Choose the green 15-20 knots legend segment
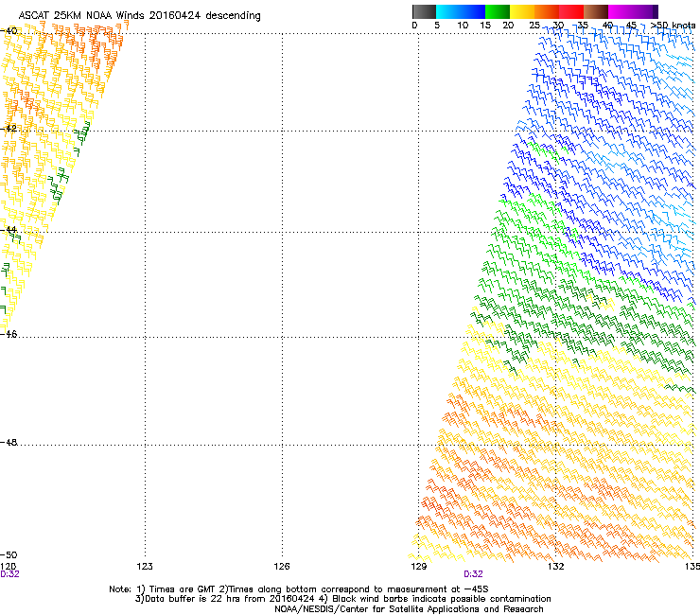Screen dimensions: 700x615 (498, 11)
